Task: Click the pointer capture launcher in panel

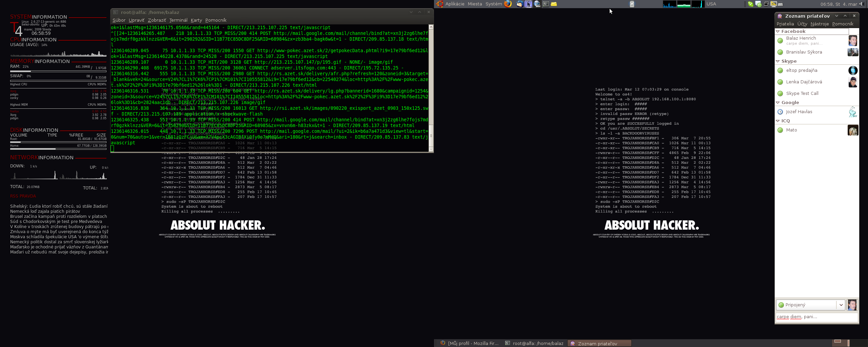Action: tap(528, 4)
